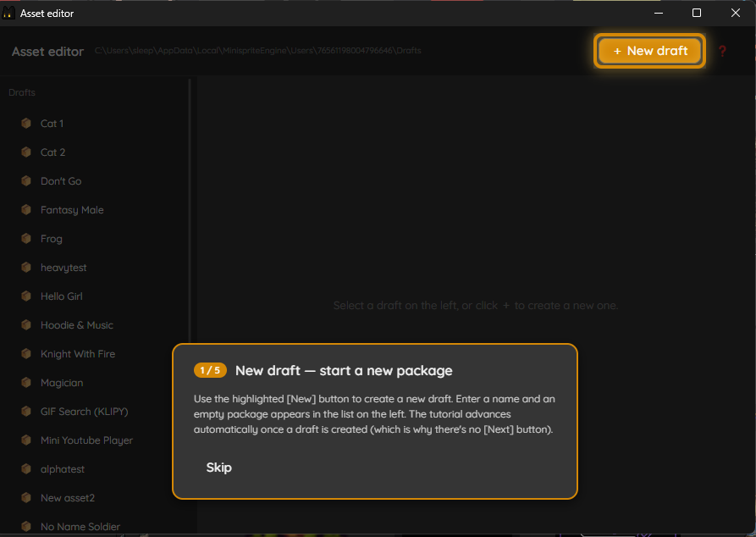Close the Asset editor window
Viewport: 756px width, 537px height.
point(736,13)
